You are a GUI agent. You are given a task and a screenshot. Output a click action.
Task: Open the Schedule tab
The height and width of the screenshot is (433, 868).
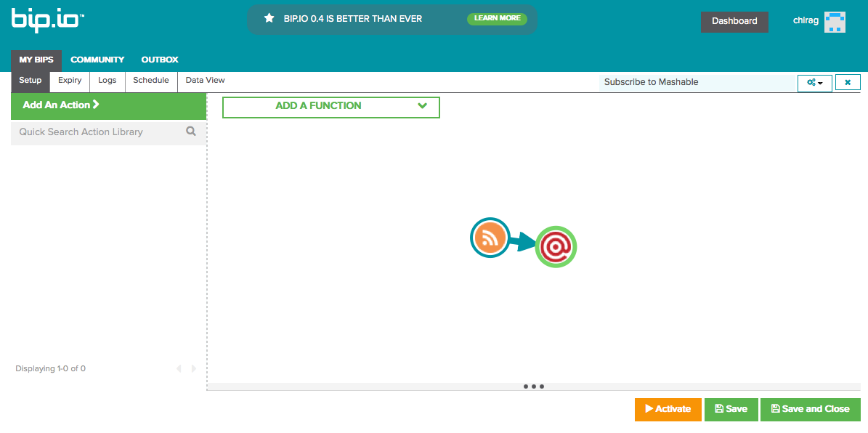[151, 81]
